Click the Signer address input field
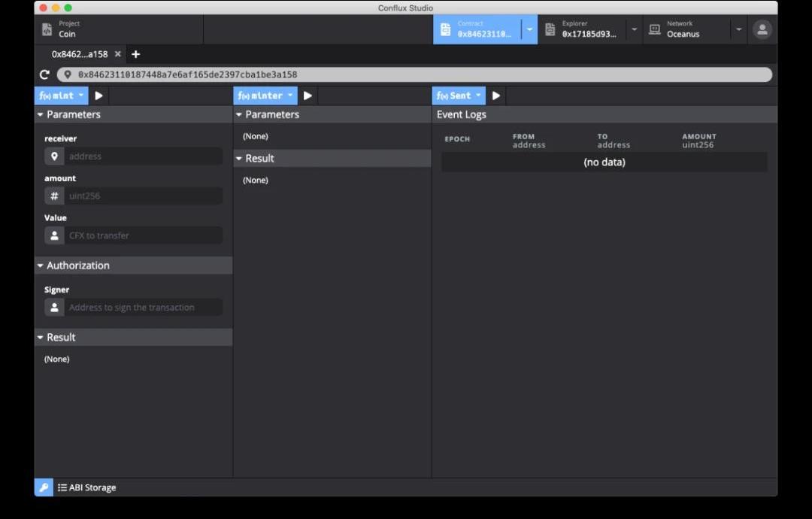812x519 pixels. pos(143,308)
